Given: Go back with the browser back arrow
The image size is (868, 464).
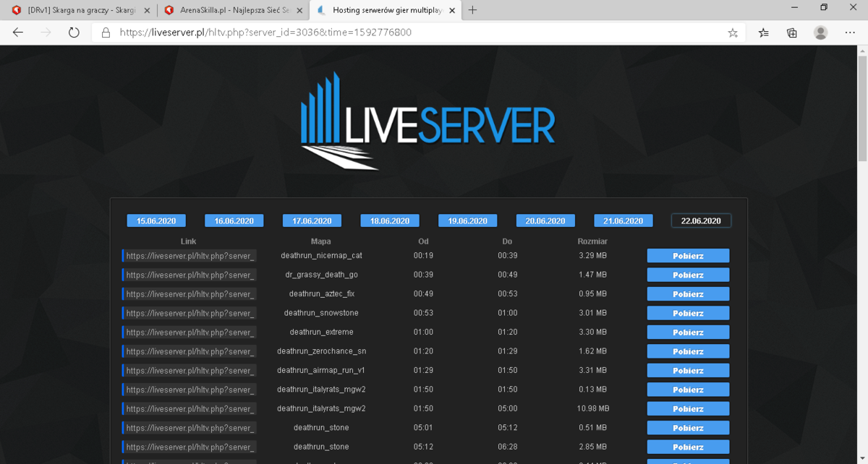Looking at the screenshot, I should 18,33.
